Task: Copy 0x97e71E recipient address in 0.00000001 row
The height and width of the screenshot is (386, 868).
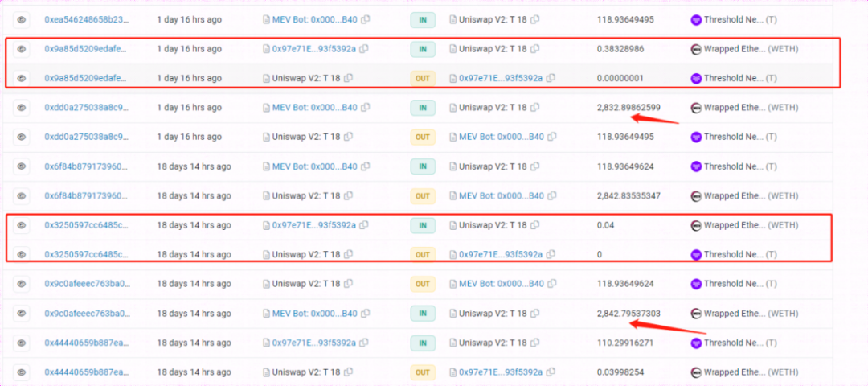Action: click(551, 78)
